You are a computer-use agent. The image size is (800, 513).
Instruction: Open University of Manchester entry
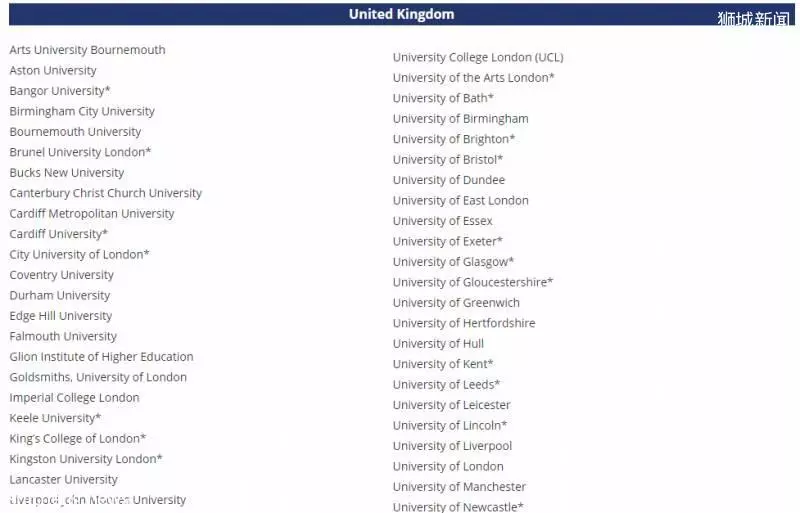459,486
